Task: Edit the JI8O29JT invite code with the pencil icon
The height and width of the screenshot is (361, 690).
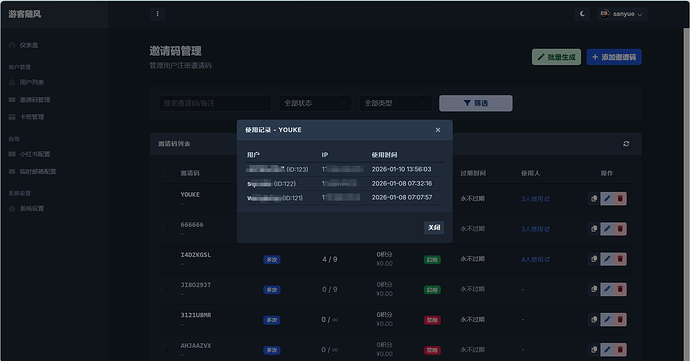Action: pyautogui.click(x=607, y=289)
